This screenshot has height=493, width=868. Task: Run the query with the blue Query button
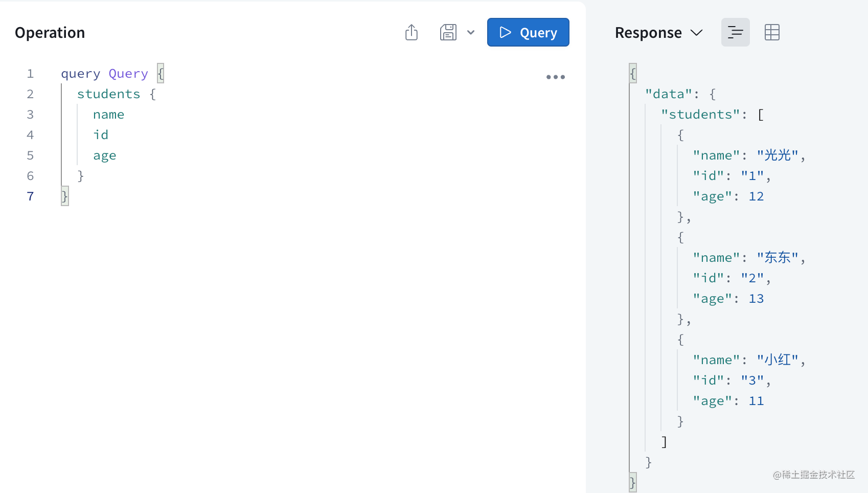528,32
